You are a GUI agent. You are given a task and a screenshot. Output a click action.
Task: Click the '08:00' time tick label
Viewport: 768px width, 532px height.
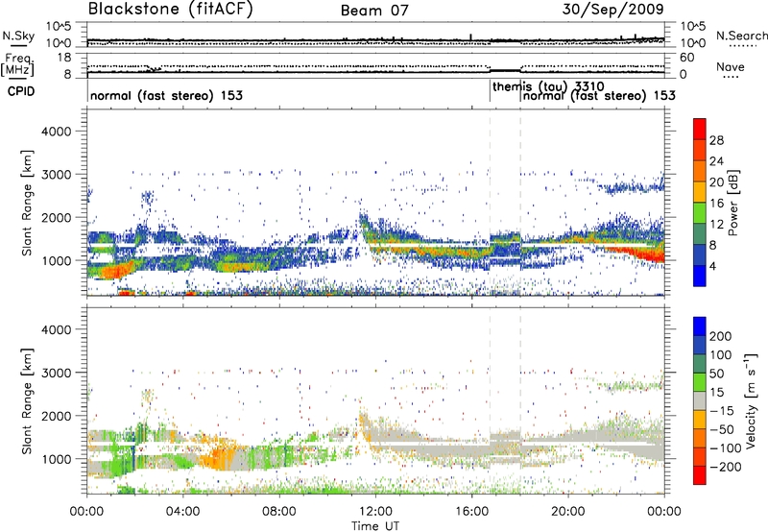pos(279,512)
